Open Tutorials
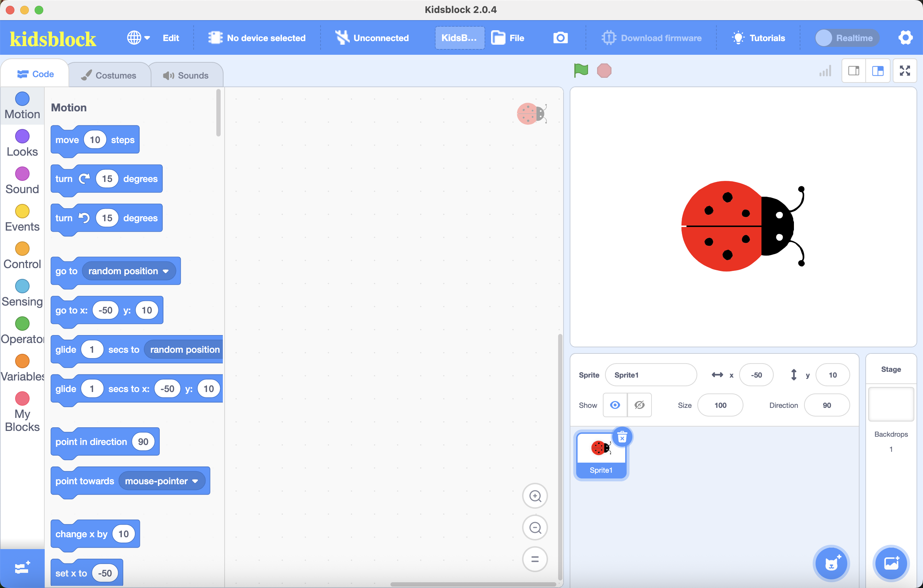 coord(759,38)
